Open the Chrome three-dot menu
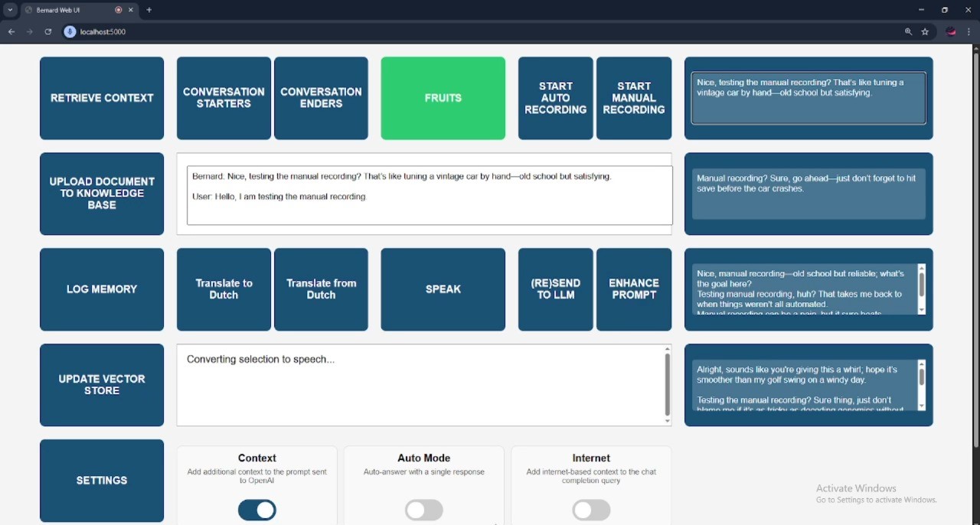 pos(969,32)
